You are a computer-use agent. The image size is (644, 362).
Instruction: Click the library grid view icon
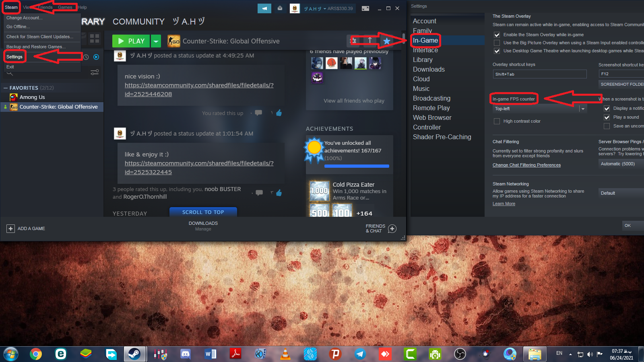click(95, 38)
